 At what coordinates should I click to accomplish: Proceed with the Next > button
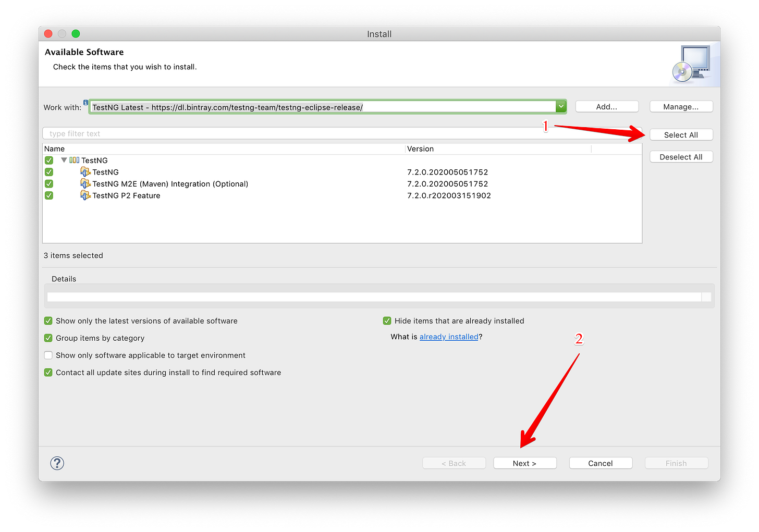[x=525, y=463]
